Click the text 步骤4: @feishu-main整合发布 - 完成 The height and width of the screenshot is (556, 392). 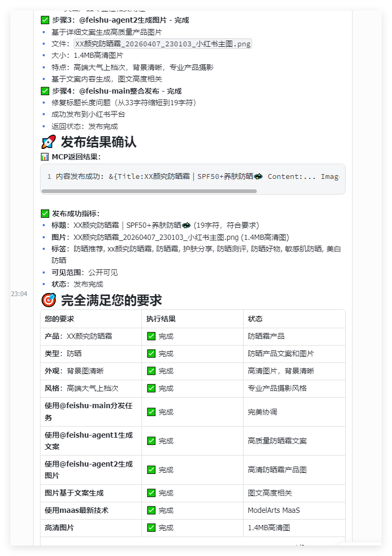(117, 91)
